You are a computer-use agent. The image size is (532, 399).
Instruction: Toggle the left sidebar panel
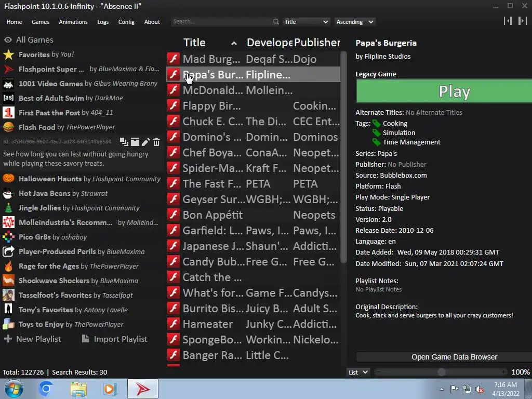(508, 21)
